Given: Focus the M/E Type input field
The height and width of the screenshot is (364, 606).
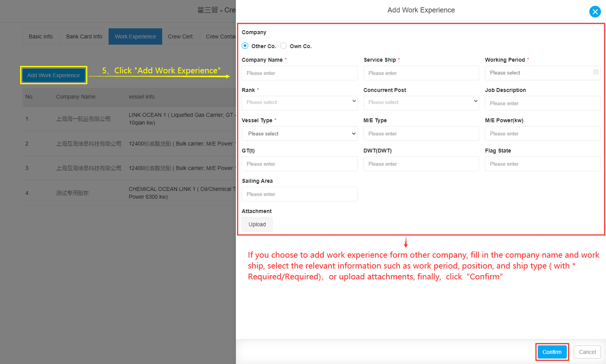Looking at the screenshot, I should (x=421, y=133).
